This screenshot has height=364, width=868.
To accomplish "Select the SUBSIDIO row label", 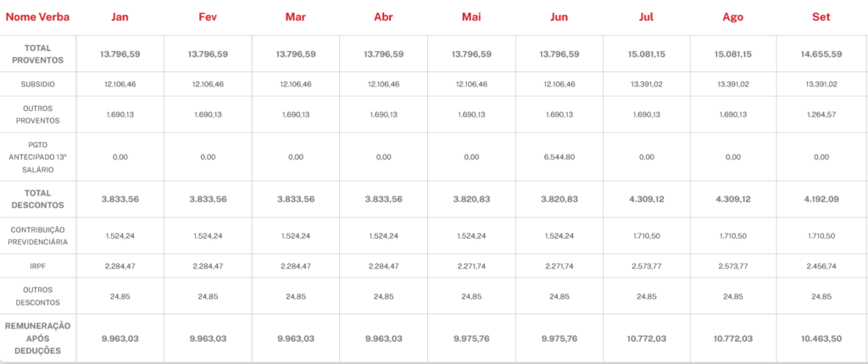I will (37, 85).
